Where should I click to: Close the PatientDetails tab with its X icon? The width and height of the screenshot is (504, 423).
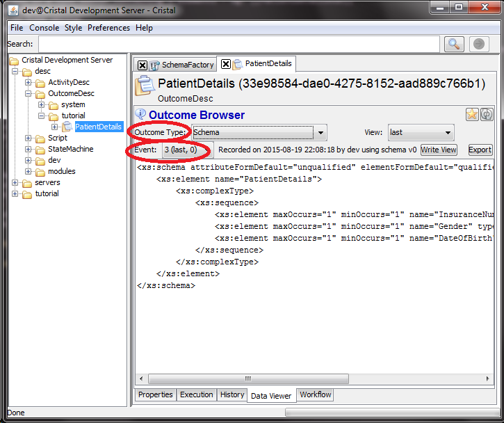click(226, 64)
